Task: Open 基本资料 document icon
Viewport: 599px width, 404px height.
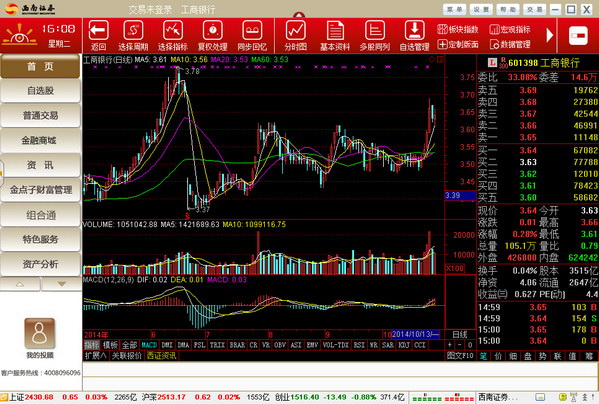Action: [x=335, y=31]
